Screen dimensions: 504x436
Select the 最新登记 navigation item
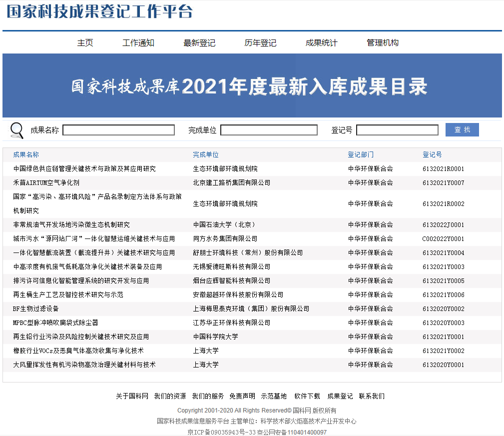(199, 43)
